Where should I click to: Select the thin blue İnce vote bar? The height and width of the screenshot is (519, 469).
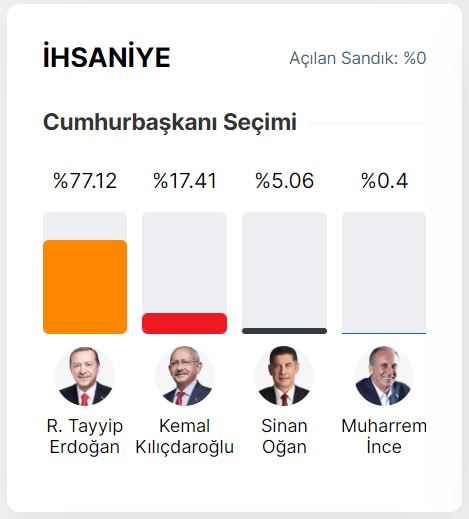(384, 333)
